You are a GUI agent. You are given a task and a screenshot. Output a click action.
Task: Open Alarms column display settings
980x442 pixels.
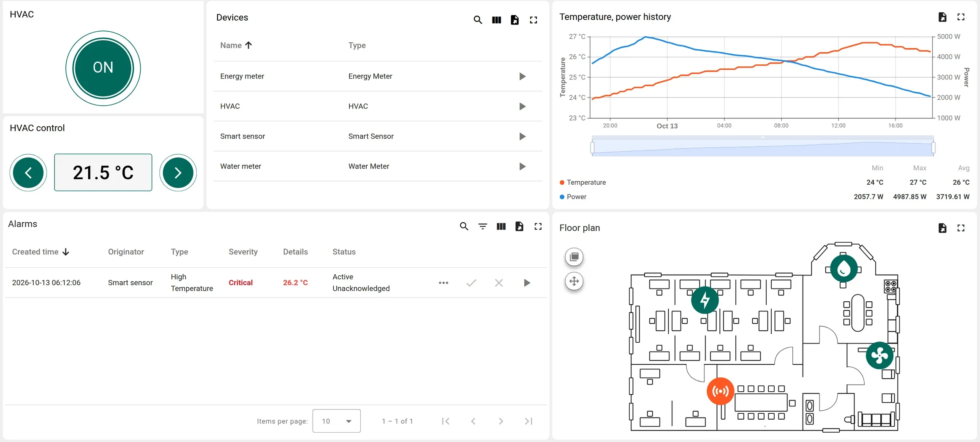click(x=501, y=226)
